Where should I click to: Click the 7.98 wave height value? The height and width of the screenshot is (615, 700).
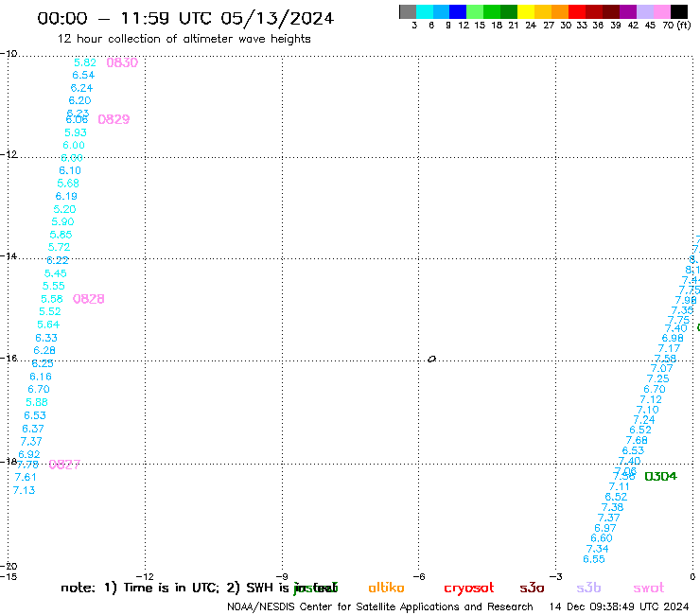point(686,300)
